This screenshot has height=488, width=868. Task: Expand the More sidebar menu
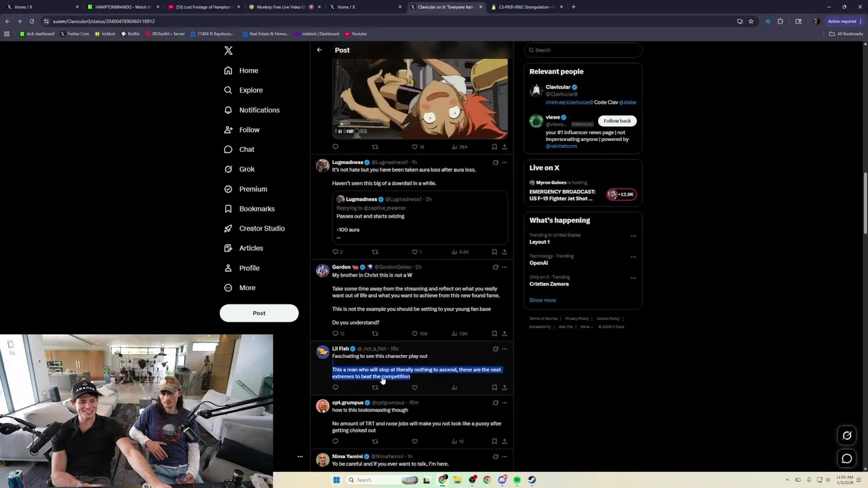click(240, 288)
